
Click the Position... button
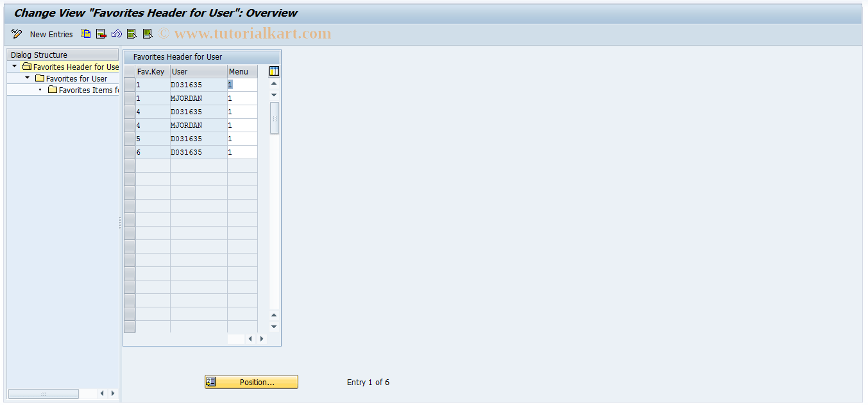(x=257, y=382)
